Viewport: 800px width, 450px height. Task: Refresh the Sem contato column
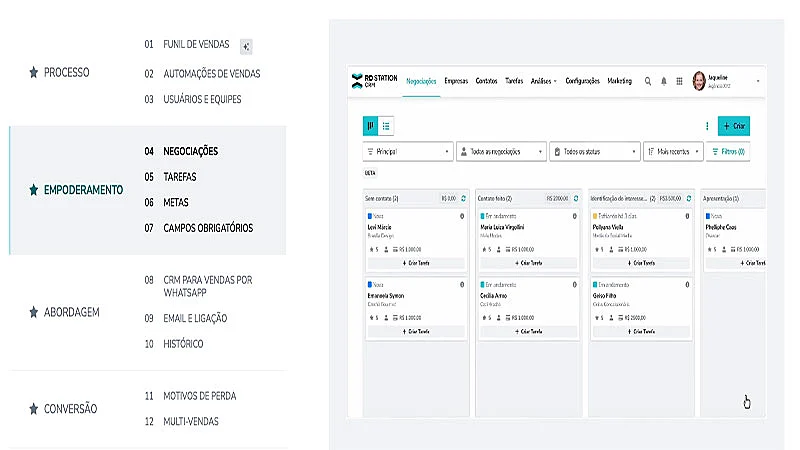[463, 198]
